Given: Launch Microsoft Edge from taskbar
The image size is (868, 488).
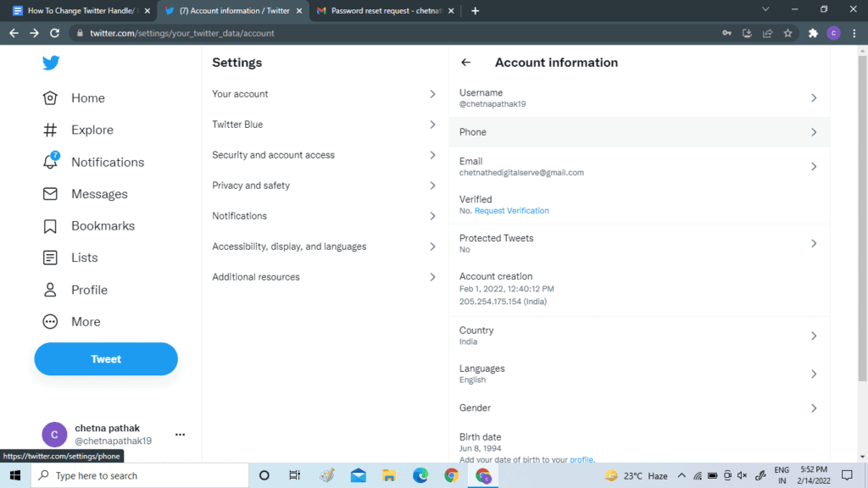Looking at the screenshot, I should click(420, 475).
